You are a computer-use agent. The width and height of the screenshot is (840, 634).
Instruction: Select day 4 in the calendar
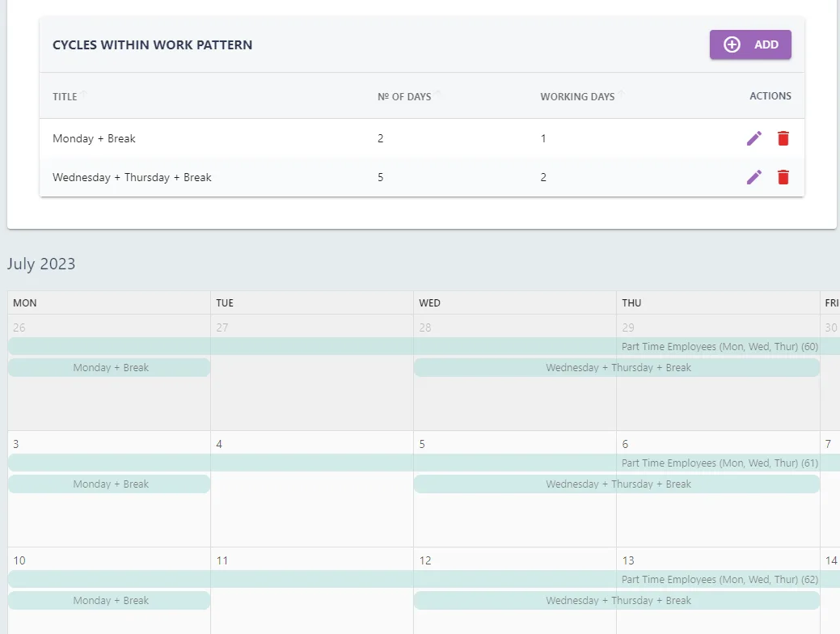coord(219,444)
